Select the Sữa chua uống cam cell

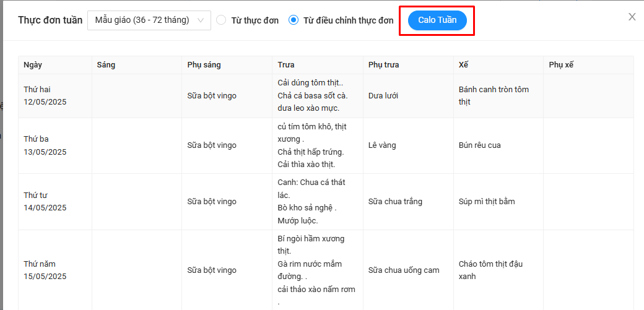404,270
